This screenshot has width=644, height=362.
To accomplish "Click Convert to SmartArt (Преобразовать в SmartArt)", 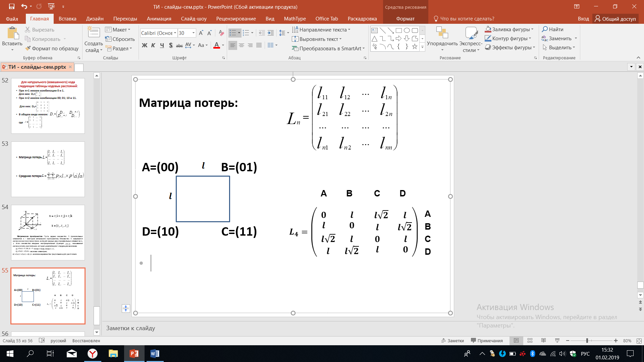I will [x=328, y=49].
